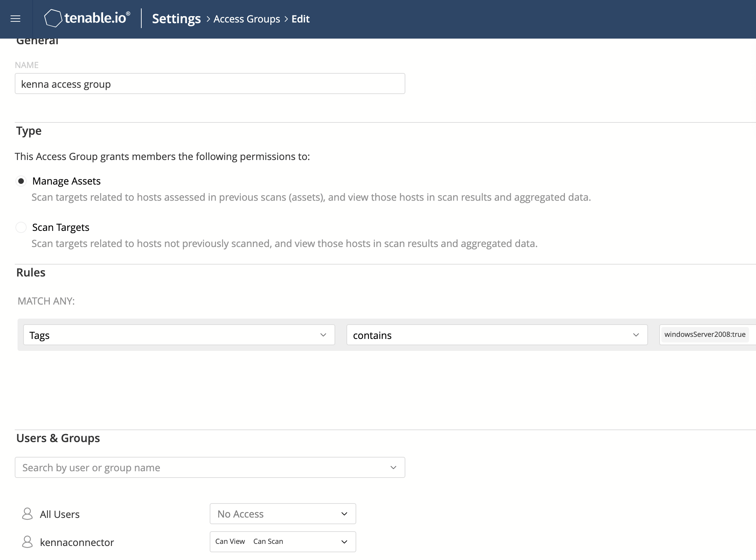Click the Rules section heading
This screenshot has height=560, width=756.
point(31,272)
